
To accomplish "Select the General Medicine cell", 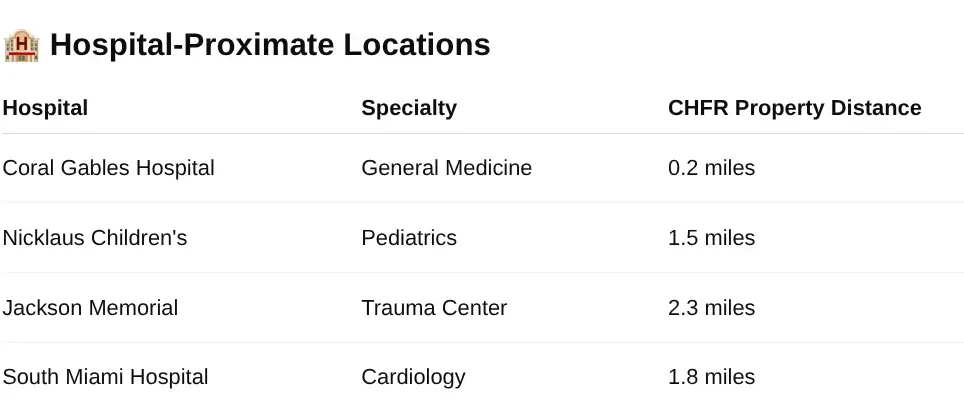I will coord(446,168).
